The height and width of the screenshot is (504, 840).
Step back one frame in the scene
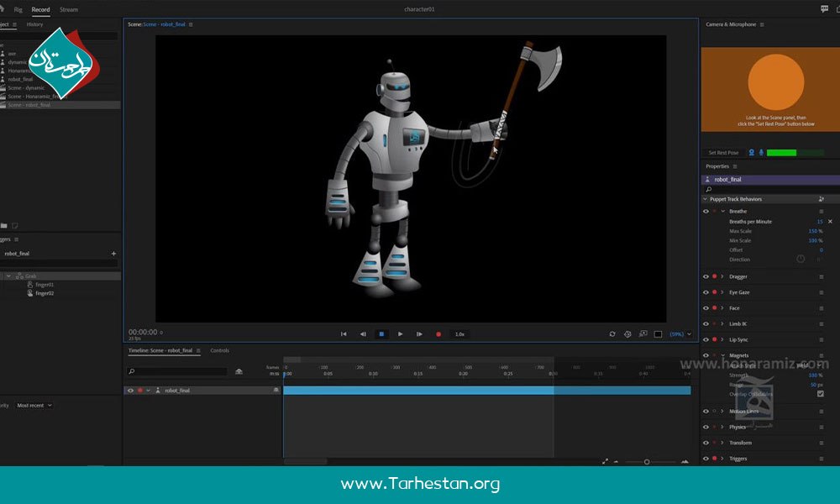pyautogui.click(x=363, y=334)
